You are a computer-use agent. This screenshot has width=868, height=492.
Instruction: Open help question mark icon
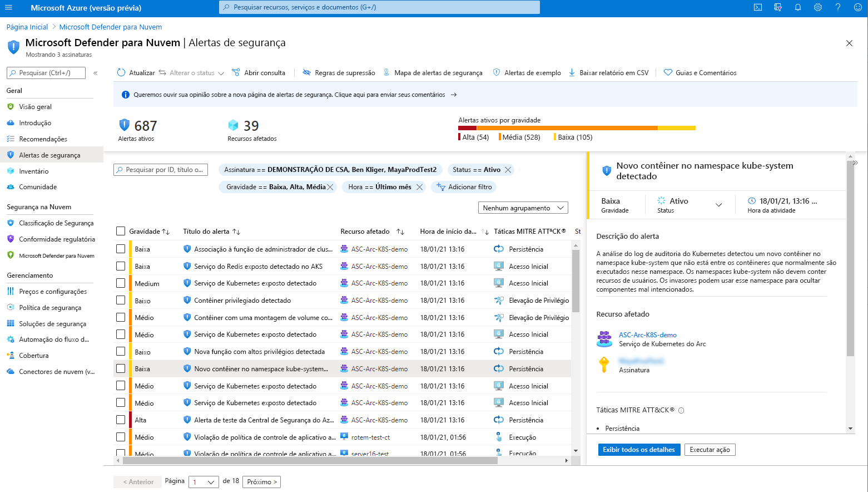click(838, 7)
